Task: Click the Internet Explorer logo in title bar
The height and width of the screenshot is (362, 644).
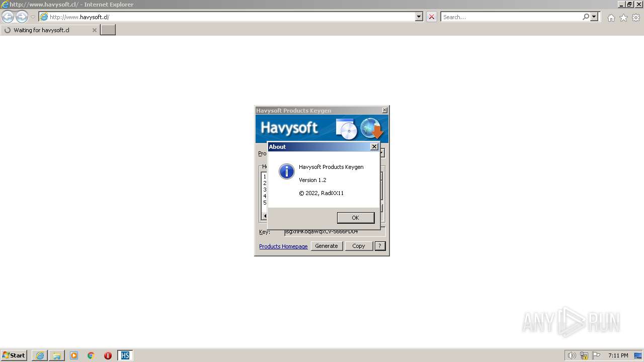Action: click(5, 5)
